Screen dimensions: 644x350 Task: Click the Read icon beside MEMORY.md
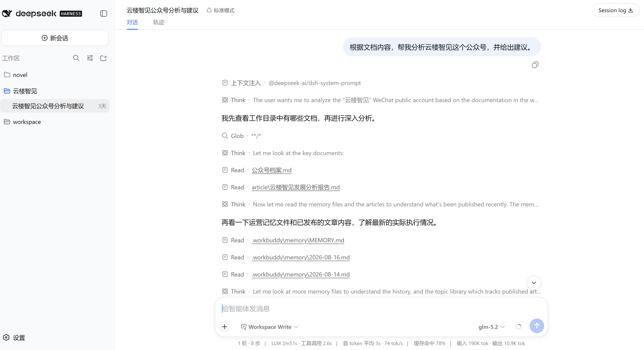[225, 240]
